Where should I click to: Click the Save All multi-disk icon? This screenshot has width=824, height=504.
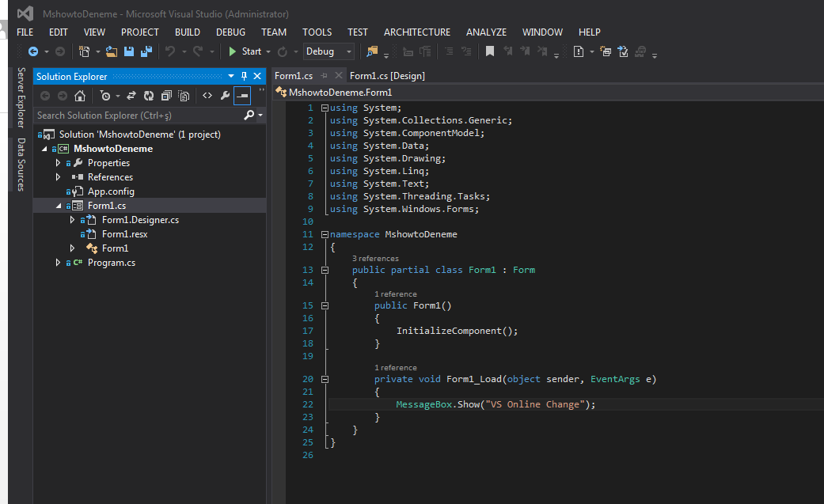pyautogui.click(x=146, y=51)
